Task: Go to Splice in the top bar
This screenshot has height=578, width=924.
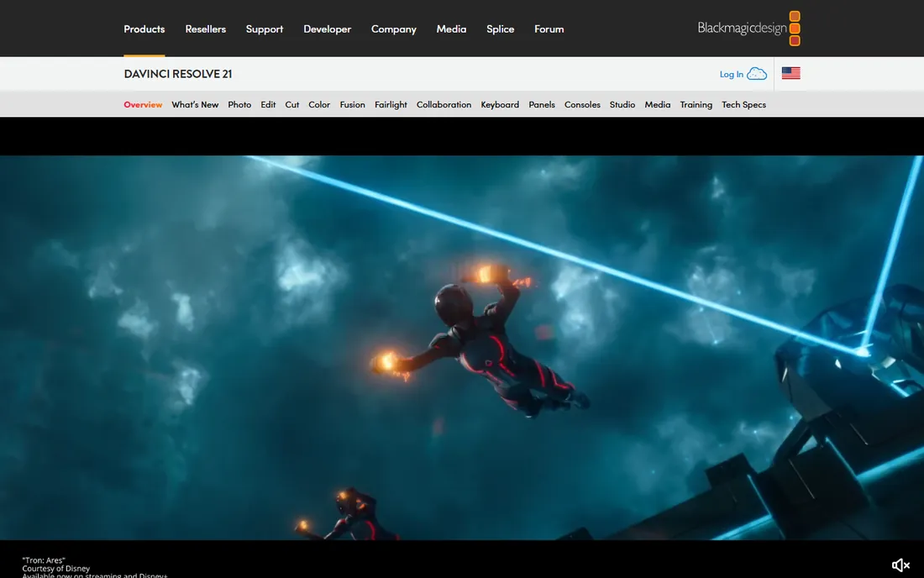Action: (x=501, y=29)
